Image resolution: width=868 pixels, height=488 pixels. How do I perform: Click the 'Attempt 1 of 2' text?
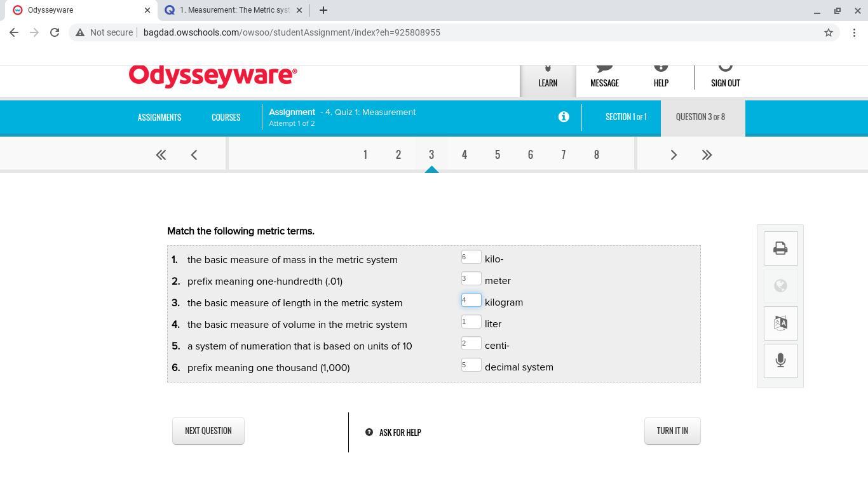(292, 123)
